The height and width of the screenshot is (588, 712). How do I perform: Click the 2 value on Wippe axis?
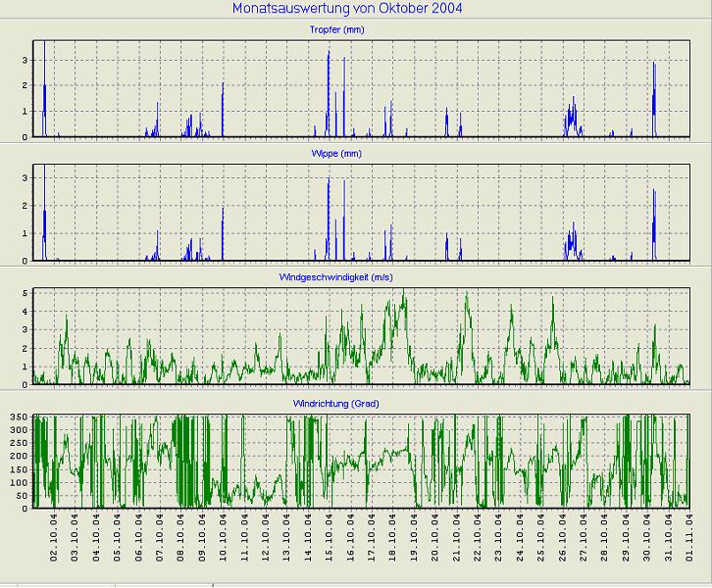[25, 207]
